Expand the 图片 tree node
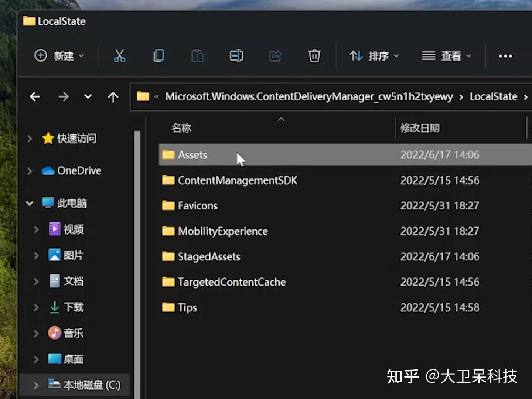This screenshot has width=532, height=399. pos(36,256)
